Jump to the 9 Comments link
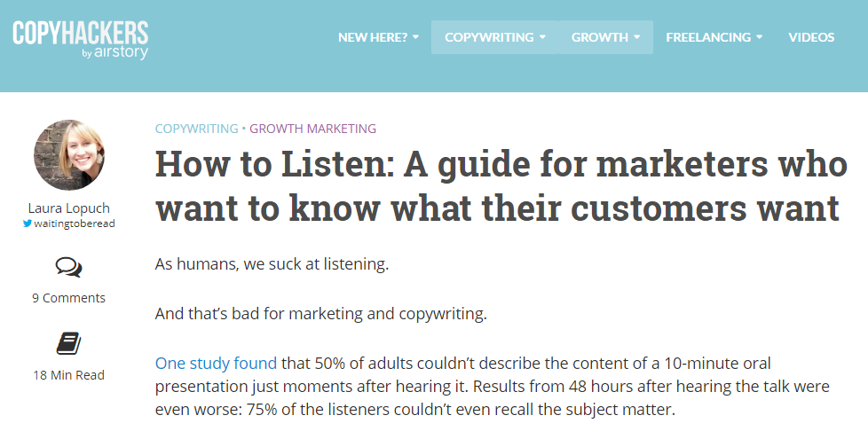The height and width of the screenshot is (439, 868). pyautogui.click(x=68, y=298)
